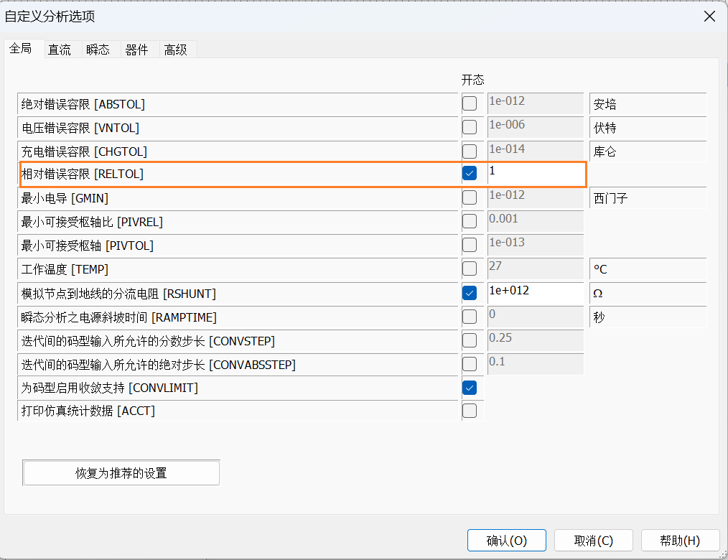Screen dimensions: 728x560
Task: Turn off CONVLIMIT convergence support
Action: tap(470, 388)
